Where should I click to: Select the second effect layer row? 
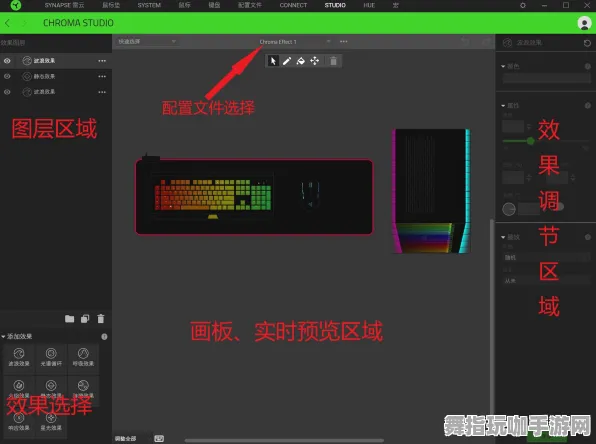[56, 76]
